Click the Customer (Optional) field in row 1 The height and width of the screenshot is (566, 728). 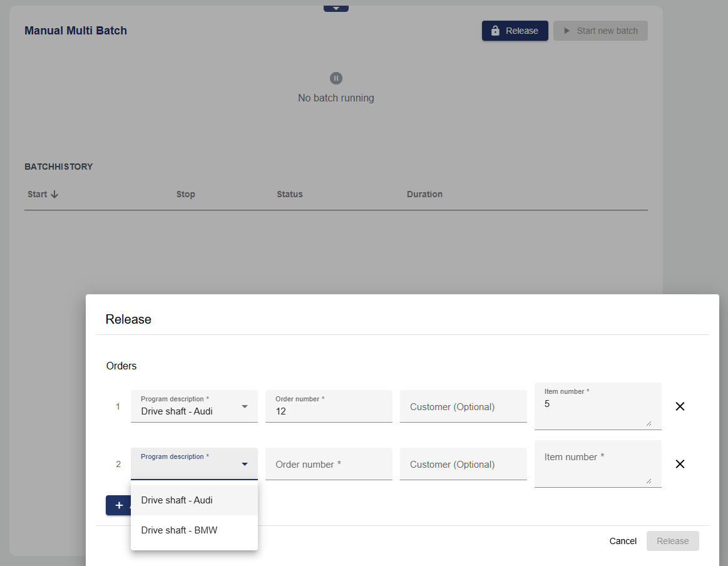coord(463,406)
